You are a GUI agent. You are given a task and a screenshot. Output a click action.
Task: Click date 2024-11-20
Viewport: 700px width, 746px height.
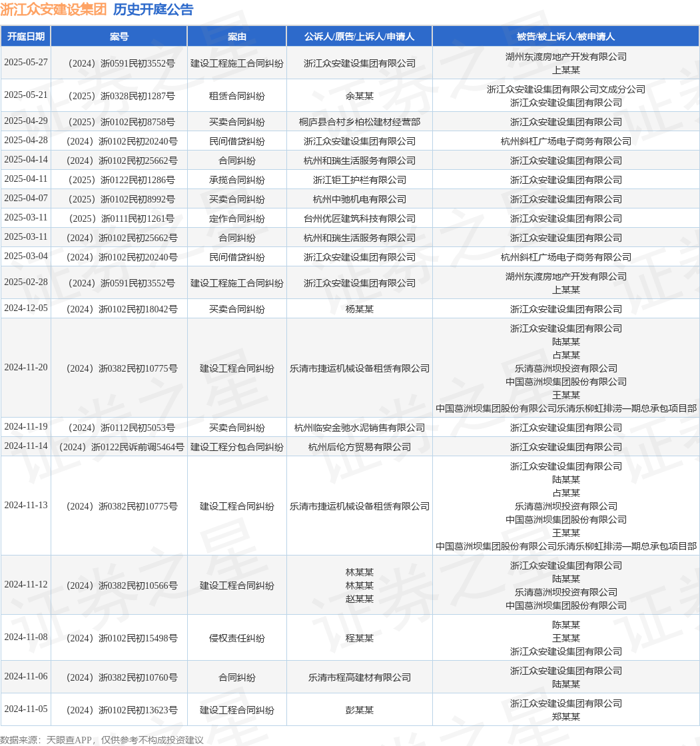26,368
